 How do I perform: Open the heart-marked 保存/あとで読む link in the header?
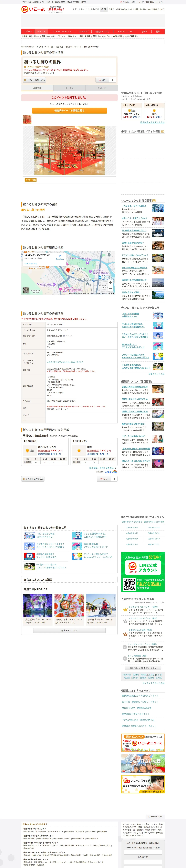pos(128,2)
